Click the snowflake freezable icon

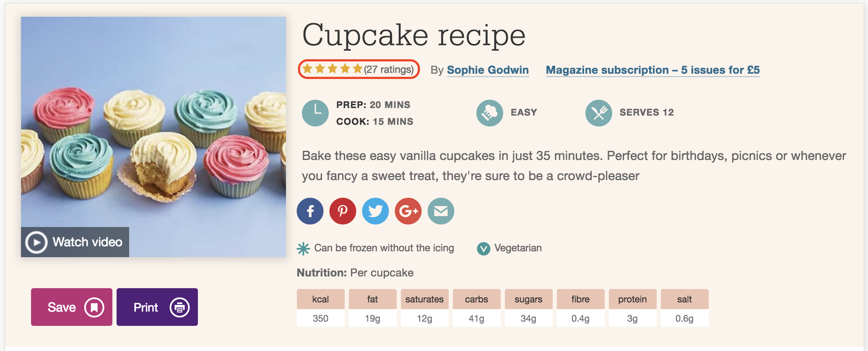pyautogui.click(x=303, y=249)
